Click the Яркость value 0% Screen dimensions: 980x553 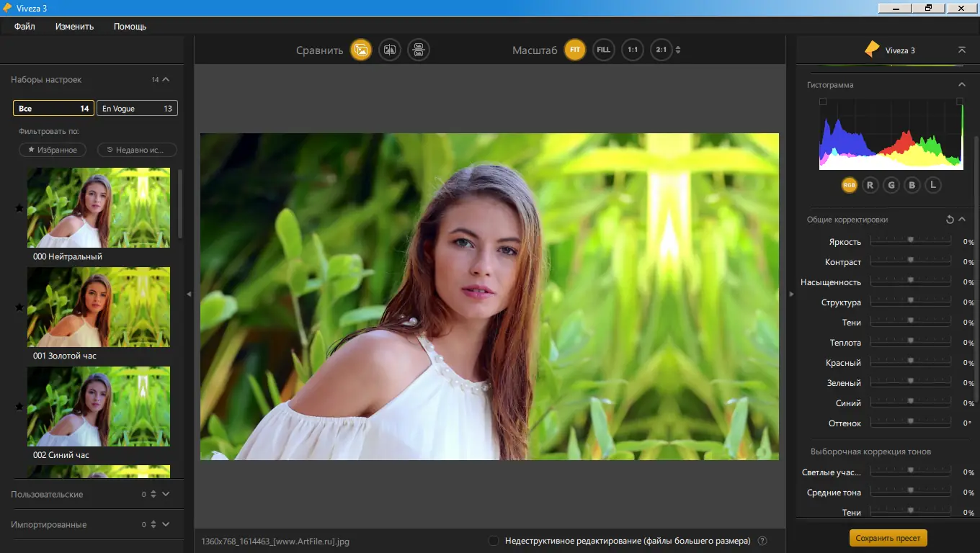tap(968, 242)
